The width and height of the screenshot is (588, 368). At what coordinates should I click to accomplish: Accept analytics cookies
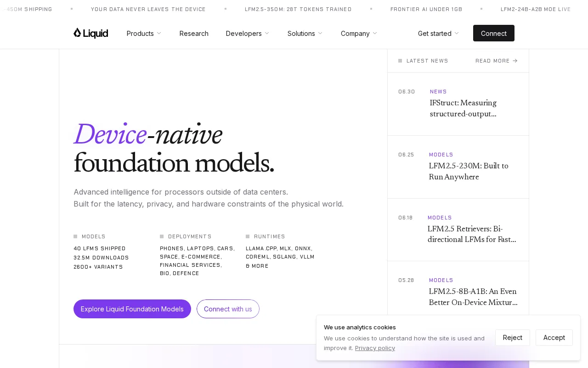(x=554, y=338)
